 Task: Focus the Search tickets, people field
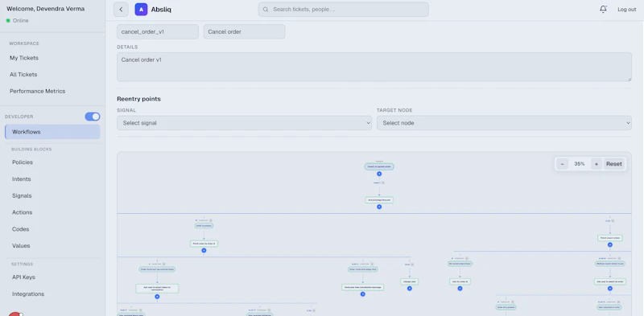click(344, 10)
